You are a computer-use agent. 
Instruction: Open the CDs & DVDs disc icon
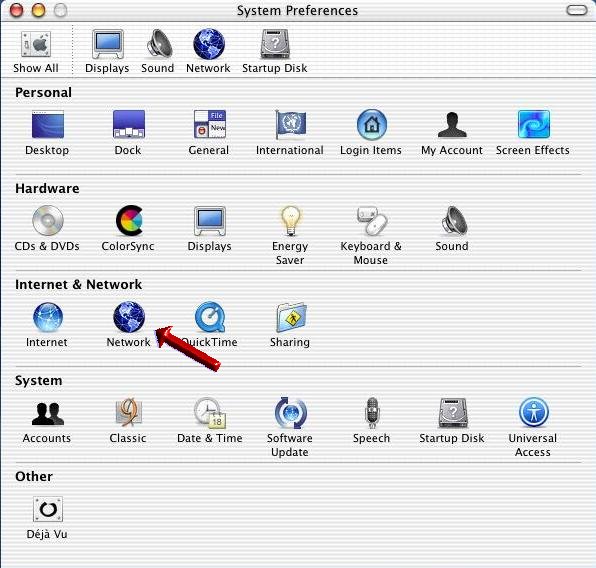[48, 221]
